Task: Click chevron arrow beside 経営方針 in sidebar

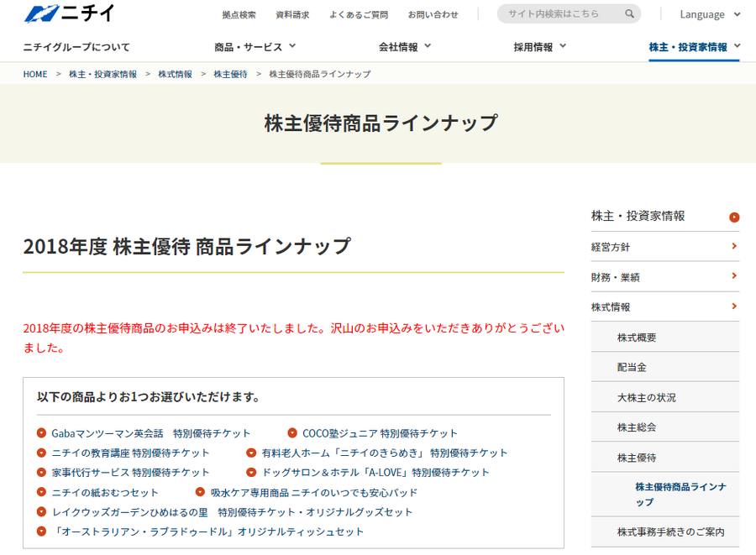Action: [734, 246]
